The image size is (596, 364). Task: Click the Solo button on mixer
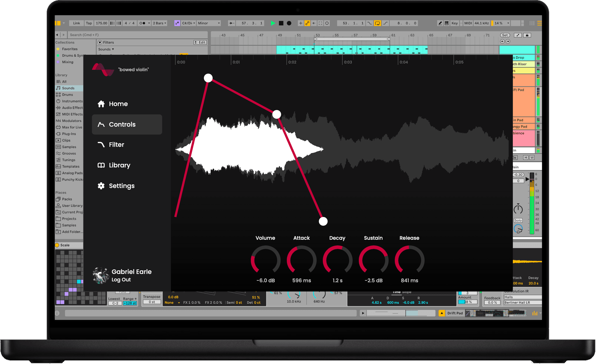coord(518,220)
